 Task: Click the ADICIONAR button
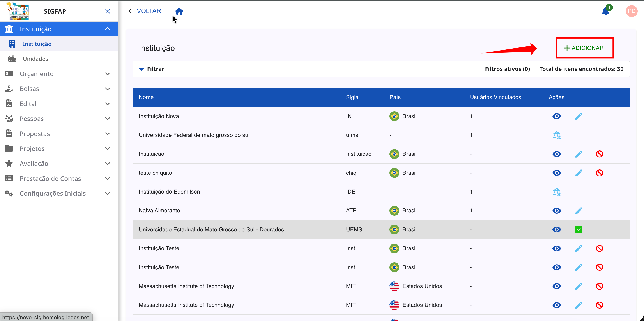[584, 48]
